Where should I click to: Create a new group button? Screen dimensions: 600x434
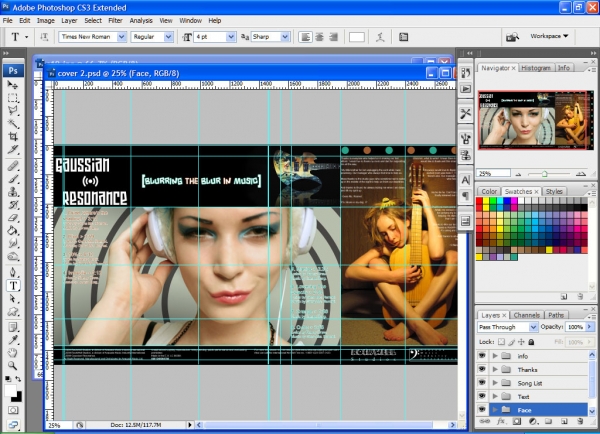548,422
